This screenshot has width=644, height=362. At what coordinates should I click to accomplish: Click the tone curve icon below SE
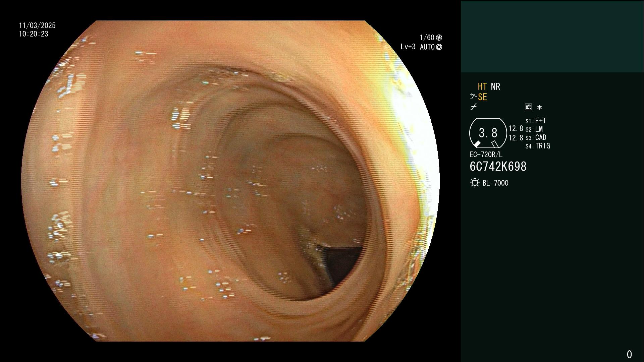(474, 107)
